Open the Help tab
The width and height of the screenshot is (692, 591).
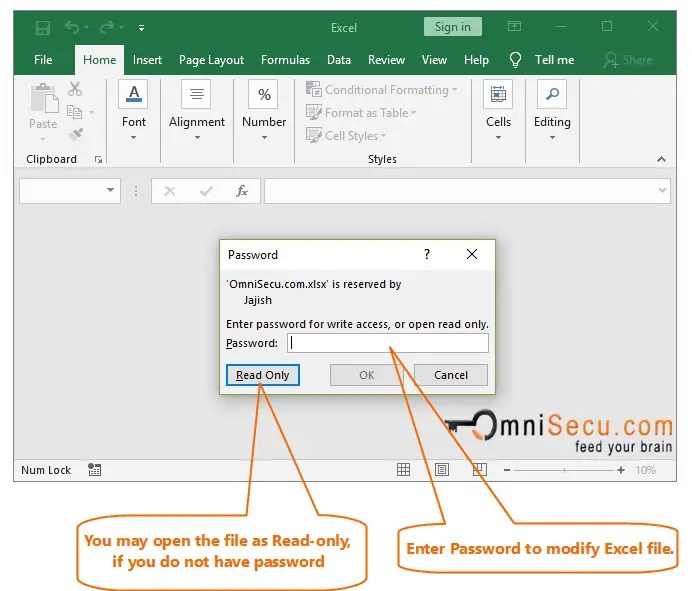476,60
